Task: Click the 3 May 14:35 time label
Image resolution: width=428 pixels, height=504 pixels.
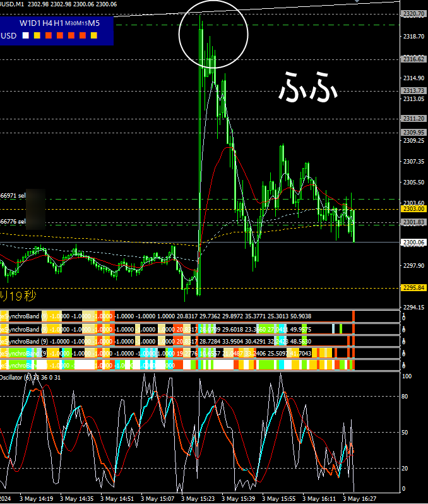Action: pos(76,499)
